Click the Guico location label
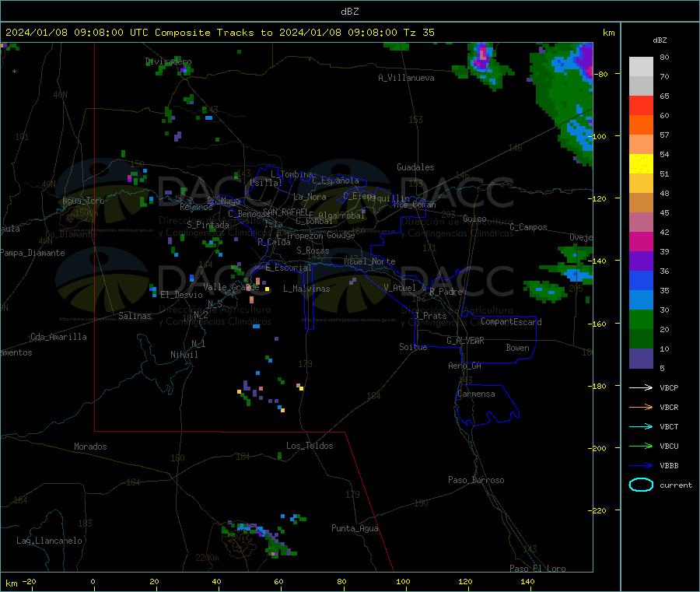The width and height of the screenshot is (700, 592). click(x=474, y=219)
